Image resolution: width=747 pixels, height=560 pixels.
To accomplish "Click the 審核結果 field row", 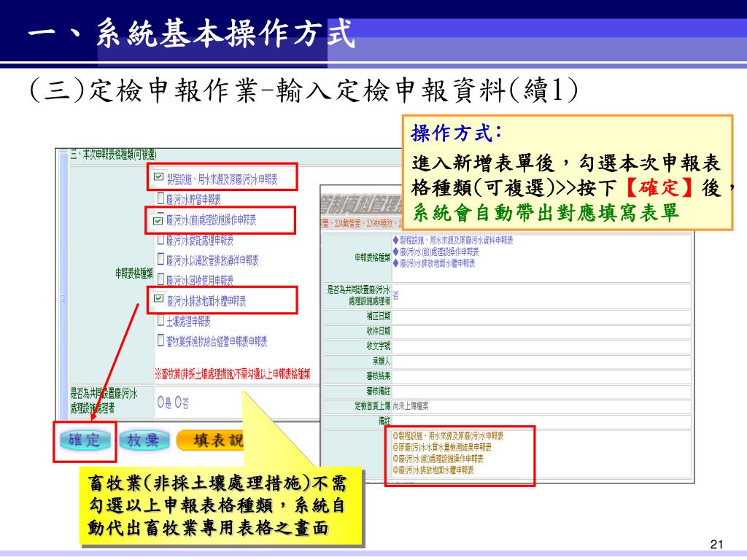I will pos(508,376).
